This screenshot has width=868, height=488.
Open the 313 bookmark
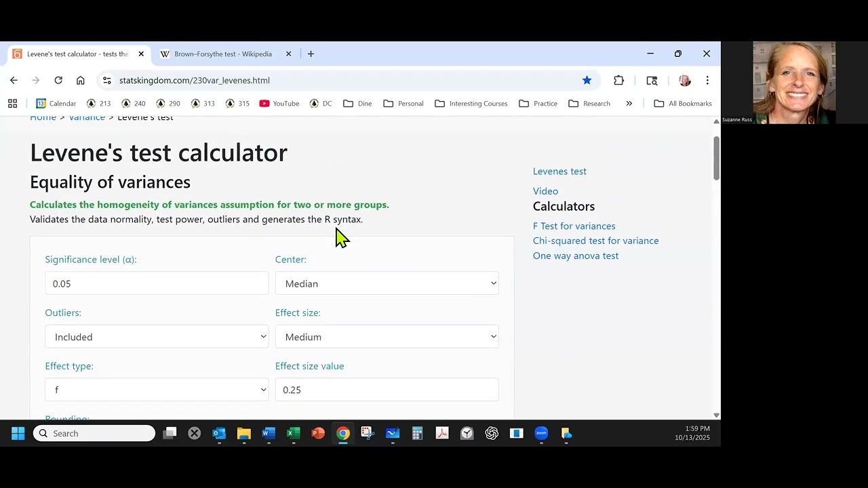[x=203, y=104]
